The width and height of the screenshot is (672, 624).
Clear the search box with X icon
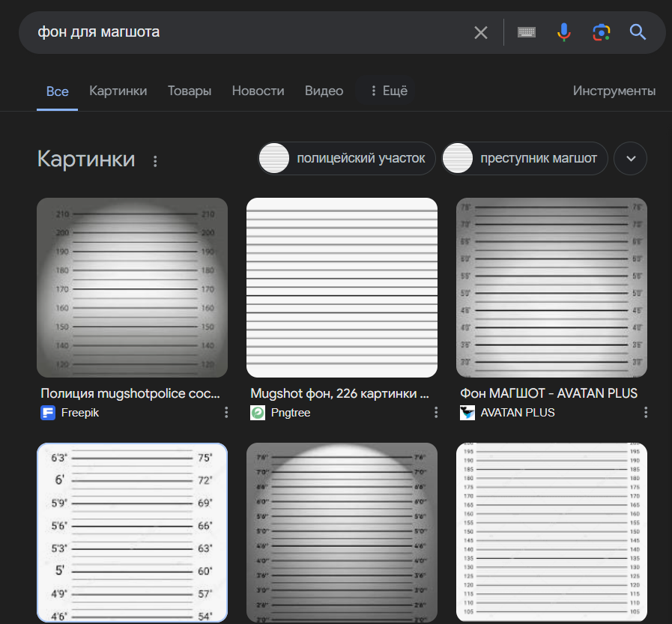pos(481,32)
